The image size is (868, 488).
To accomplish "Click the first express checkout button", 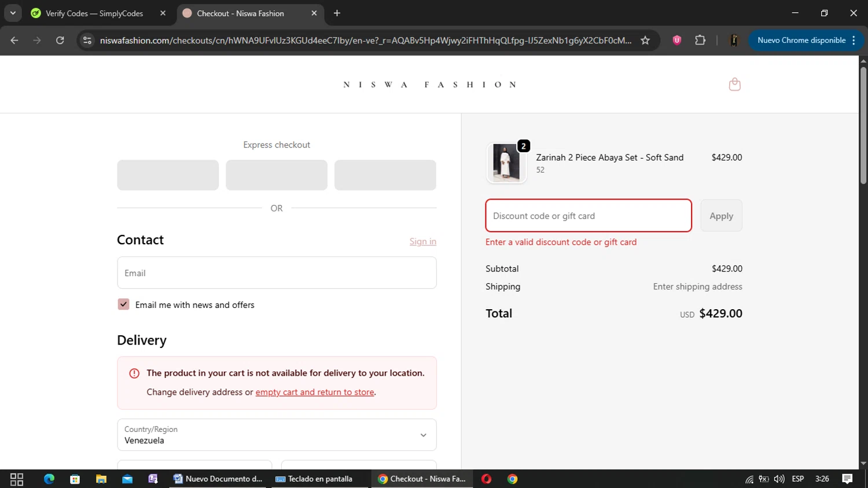I will click(x=168, y=175).
